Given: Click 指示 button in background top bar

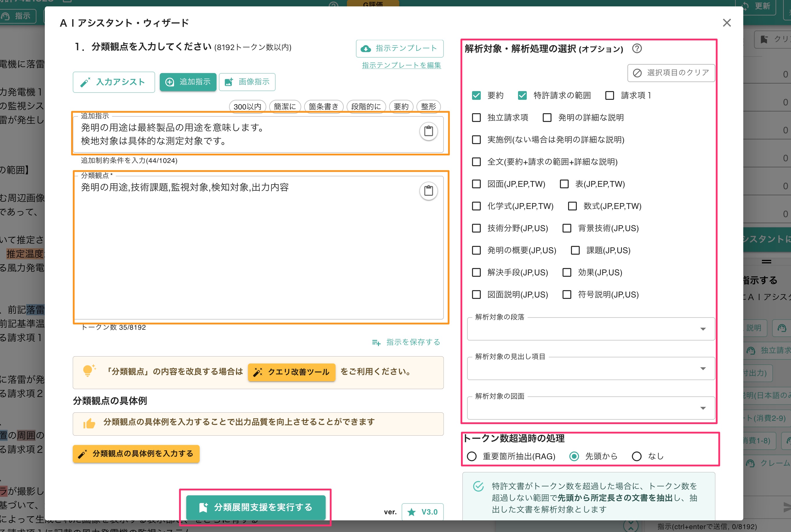Looking at the screenshot, I should (17, 16).
